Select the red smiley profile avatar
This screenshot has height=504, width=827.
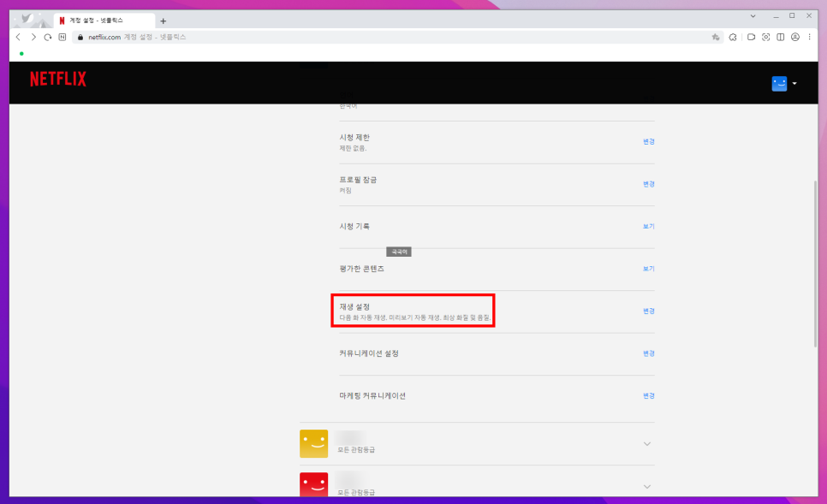[x=314, y=484]
